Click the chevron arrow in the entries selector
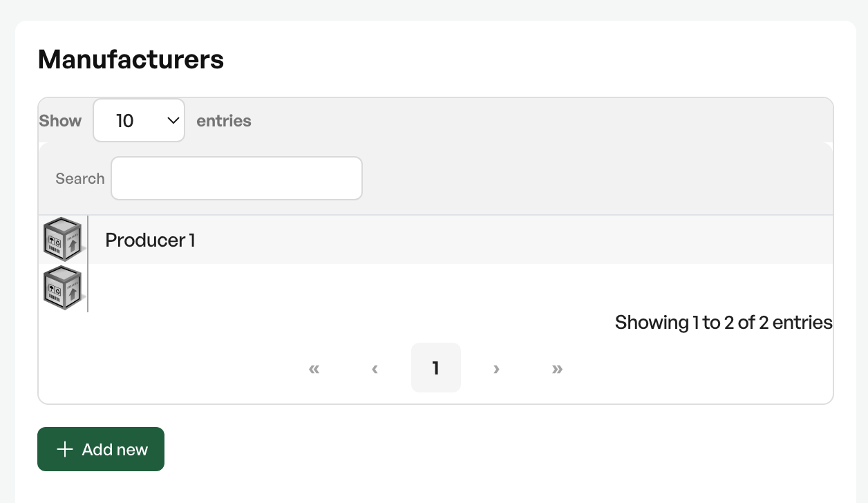 [173, 120]
